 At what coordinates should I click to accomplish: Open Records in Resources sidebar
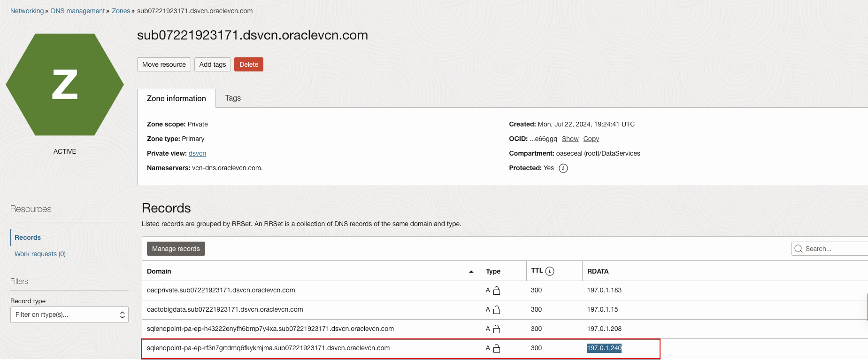tap(28, 237)
